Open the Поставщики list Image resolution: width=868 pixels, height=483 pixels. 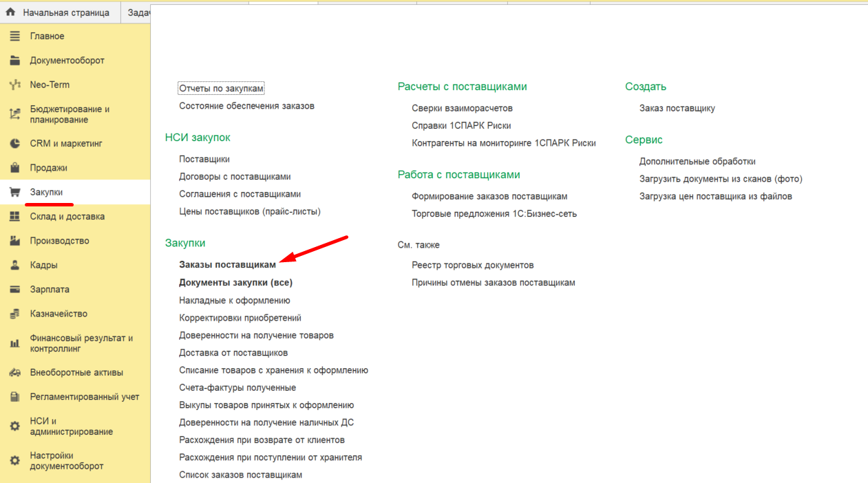coord(204,159)
